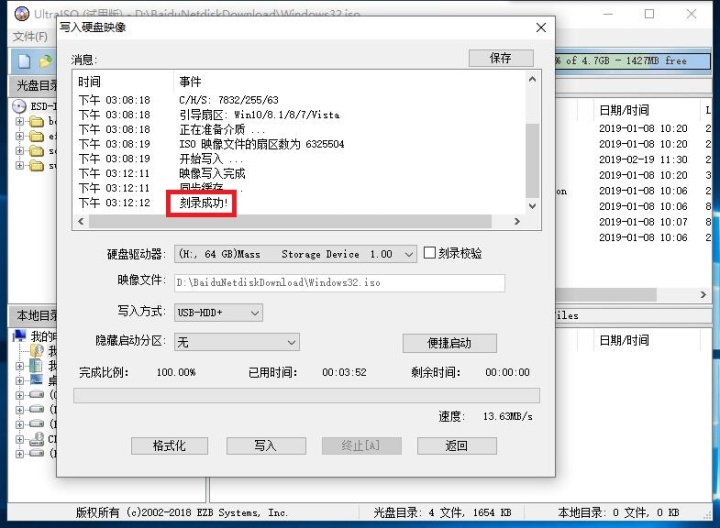The height and width of the screenshot is (528, 720).
Task: Click the 光盘目录 status bar entry
Action: (442, 513)
